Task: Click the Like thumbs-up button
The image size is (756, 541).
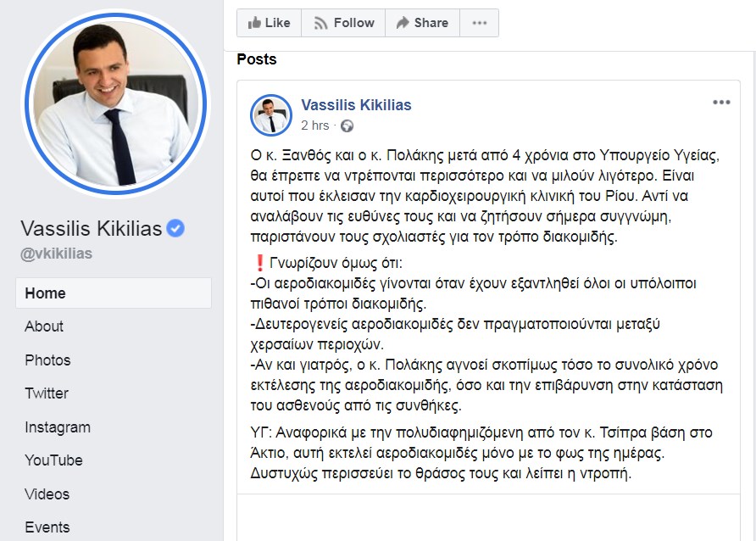Action: 269,23
